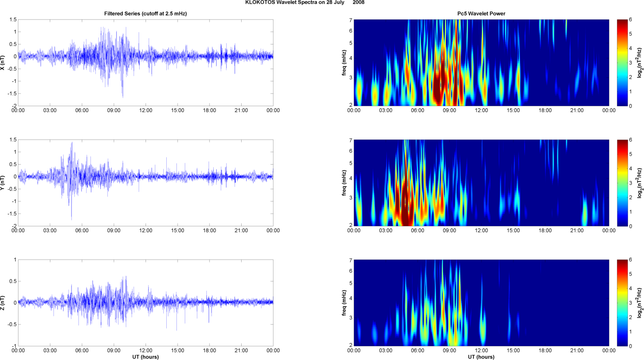Click the colorbar beside the top spectrogram

(622, 63)
